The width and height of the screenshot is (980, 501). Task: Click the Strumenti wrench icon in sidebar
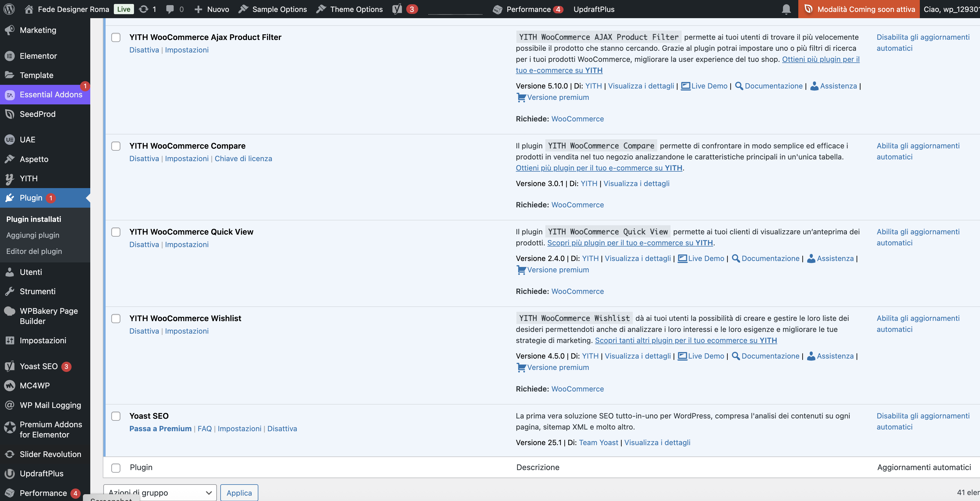coord(10,291)
